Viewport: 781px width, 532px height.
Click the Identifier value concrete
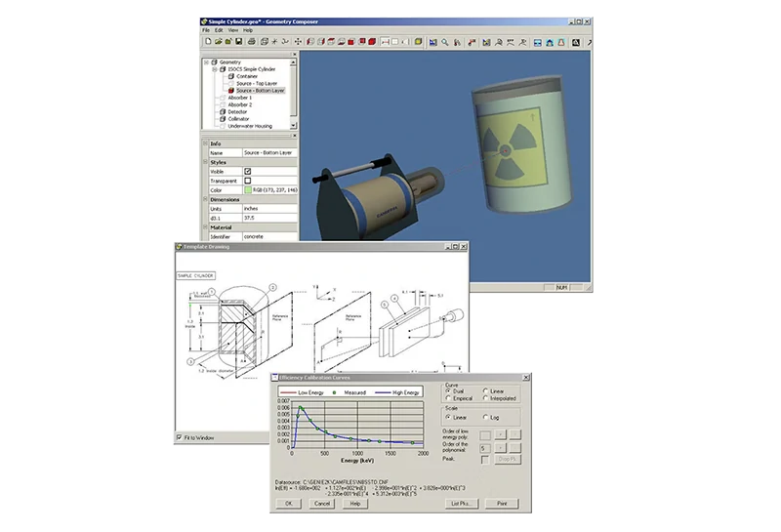[269, 236]
